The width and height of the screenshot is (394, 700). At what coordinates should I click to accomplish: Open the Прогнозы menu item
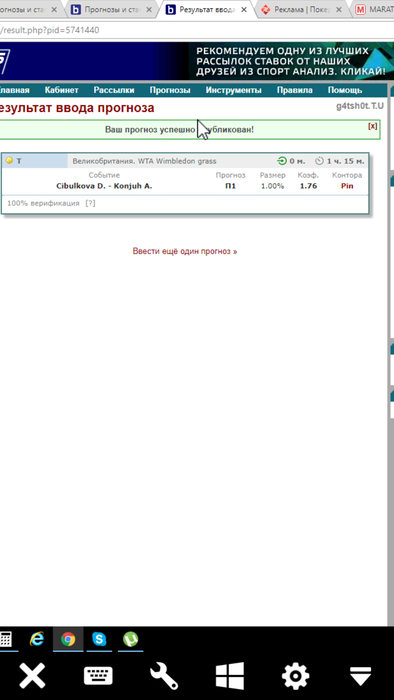coord(170,90)
